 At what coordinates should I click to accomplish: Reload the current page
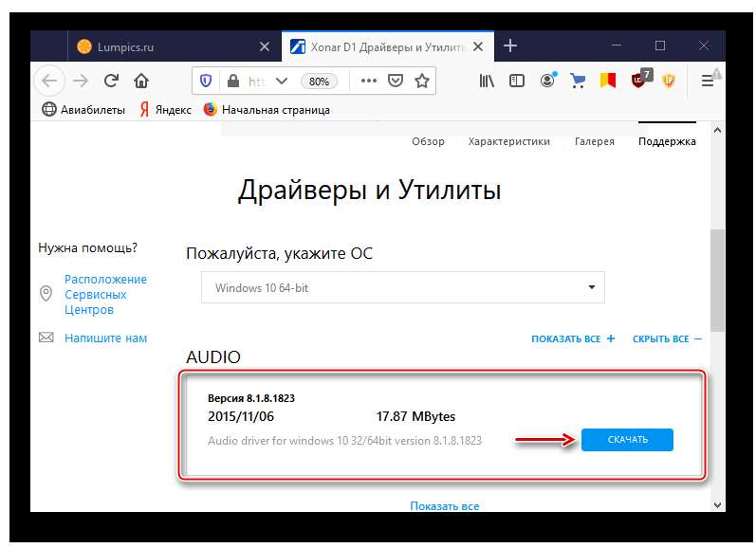tap(111, 81)
